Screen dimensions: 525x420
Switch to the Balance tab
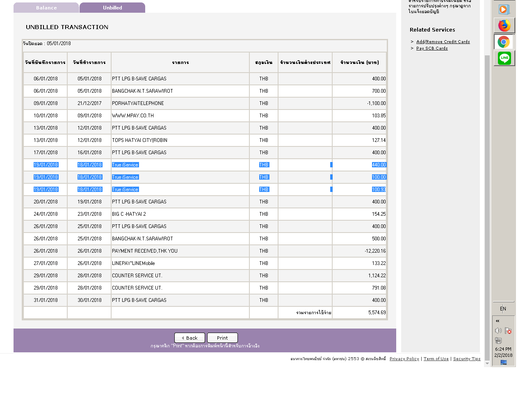(x=46, y=8)
